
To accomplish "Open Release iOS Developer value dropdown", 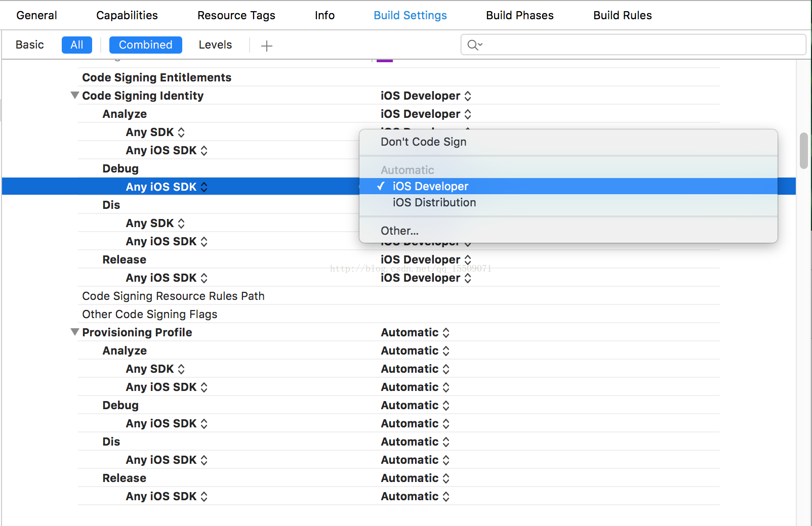I will pyautogui.click(x=426, y=259).
